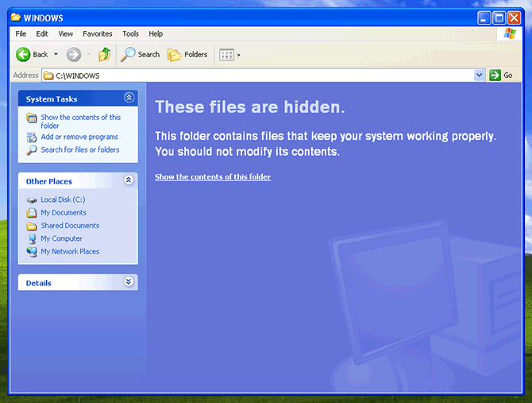Click sidebar link Show the contents of this folder

pos(81,121)
